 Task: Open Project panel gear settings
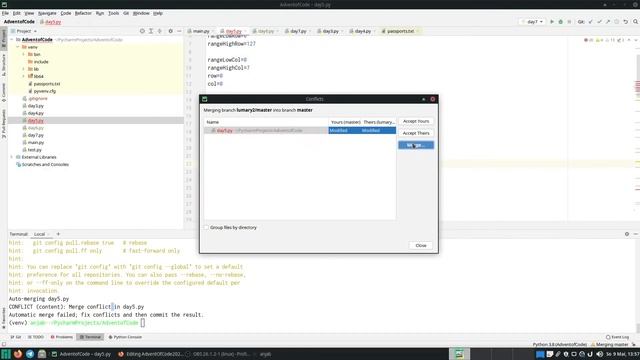point(171,31)
